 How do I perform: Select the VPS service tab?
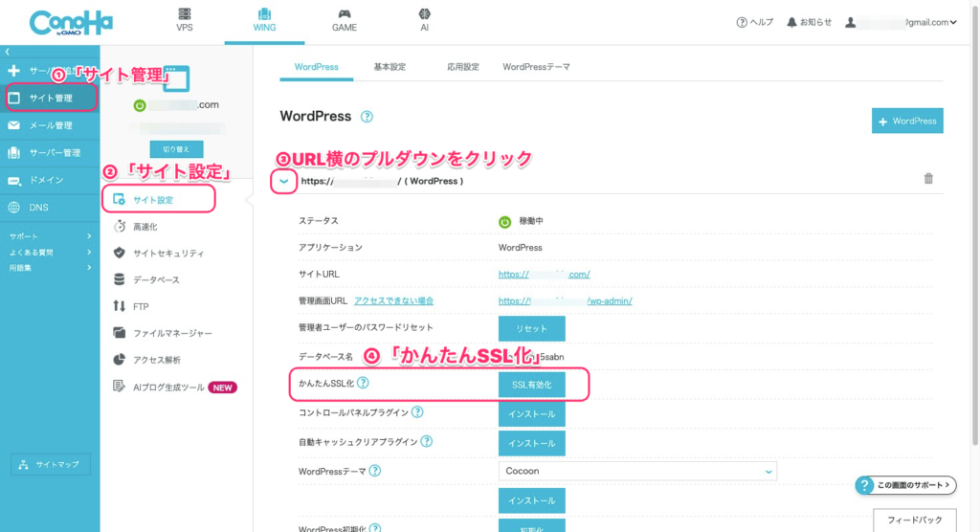coord(185,21)
